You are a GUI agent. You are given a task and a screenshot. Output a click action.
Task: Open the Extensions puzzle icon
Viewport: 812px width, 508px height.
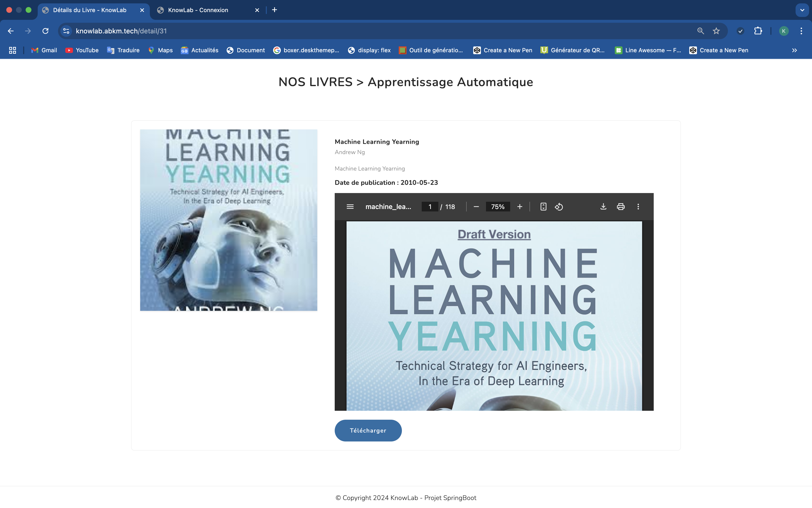point(758,31)
